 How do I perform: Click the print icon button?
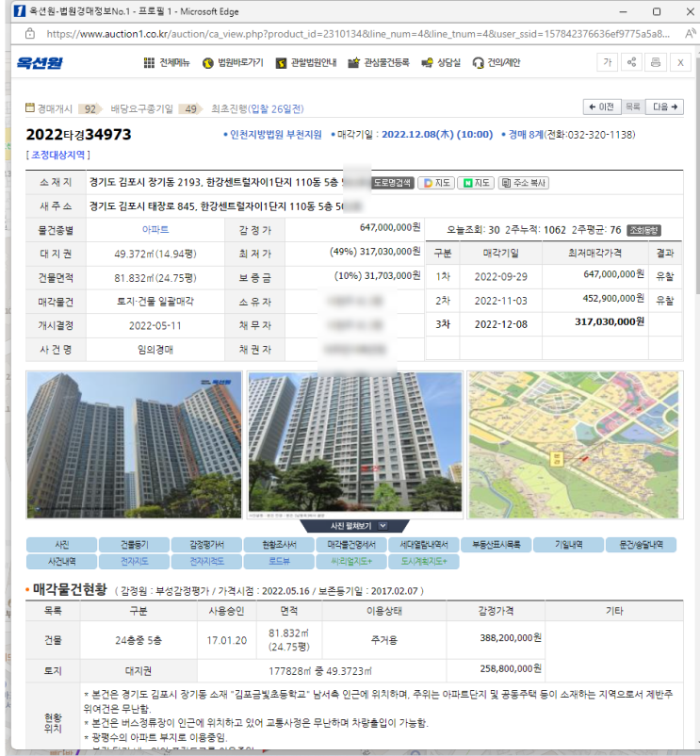(656, 62)
